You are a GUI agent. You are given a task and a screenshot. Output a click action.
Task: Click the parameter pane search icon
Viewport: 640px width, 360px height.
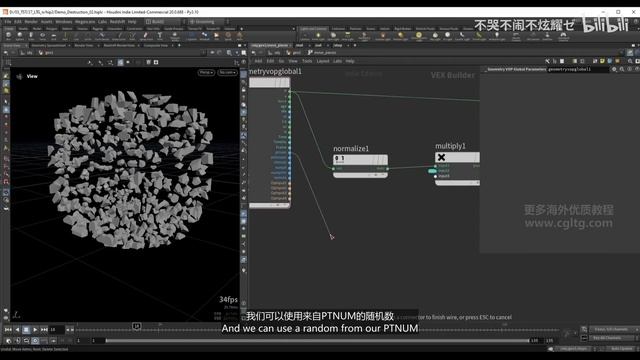[x=622, y=69]
